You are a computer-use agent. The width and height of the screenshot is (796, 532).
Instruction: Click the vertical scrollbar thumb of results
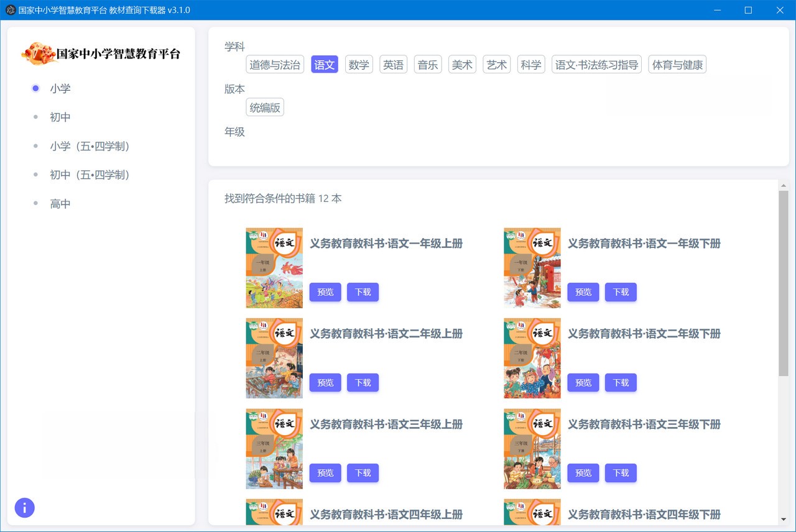(783, 283)
